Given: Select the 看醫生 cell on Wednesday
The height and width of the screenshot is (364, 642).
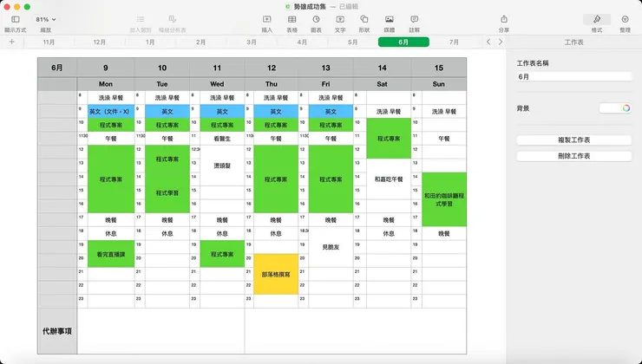Looking at the screenshot, I should (222, 139).
